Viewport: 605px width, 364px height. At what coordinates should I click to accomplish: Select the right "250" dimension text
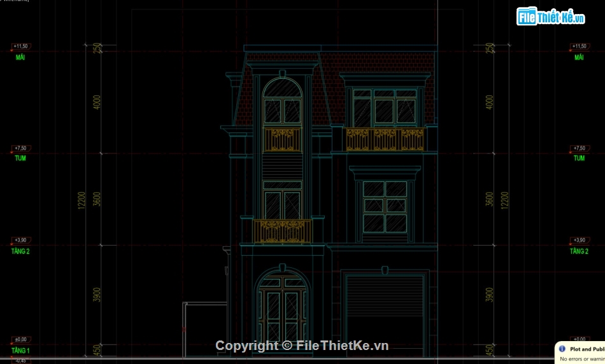[489, 48]
